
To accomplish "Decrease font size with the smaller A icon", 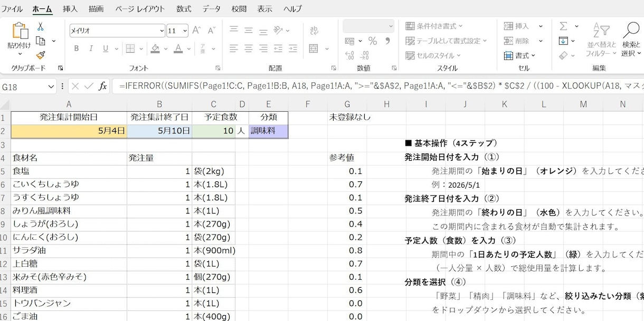I will pos(212,31).
